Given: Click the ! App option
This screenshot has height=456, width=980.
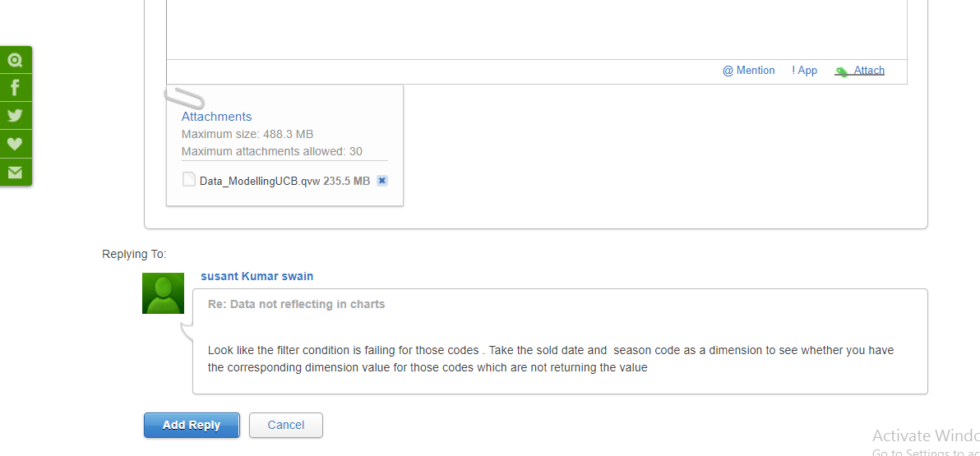Looking at the screenshot, I should tap(804, 71).
